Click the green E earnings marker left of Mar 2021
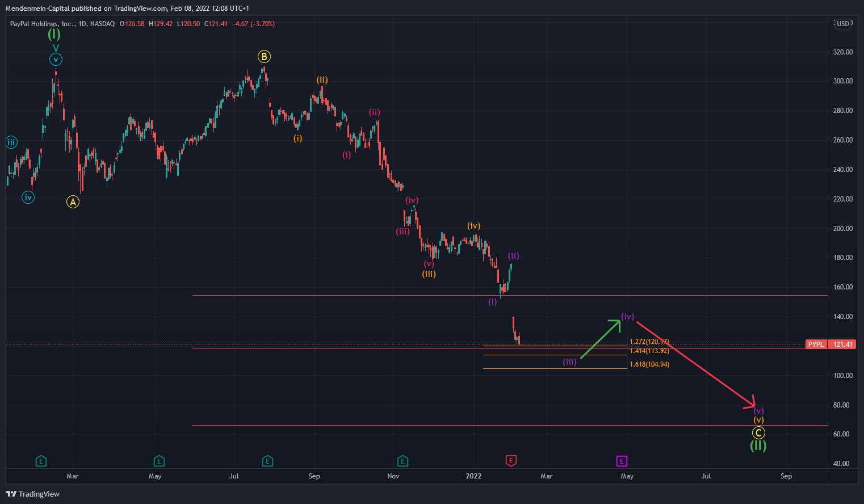The image size is (864, 504). click(41, 461)
